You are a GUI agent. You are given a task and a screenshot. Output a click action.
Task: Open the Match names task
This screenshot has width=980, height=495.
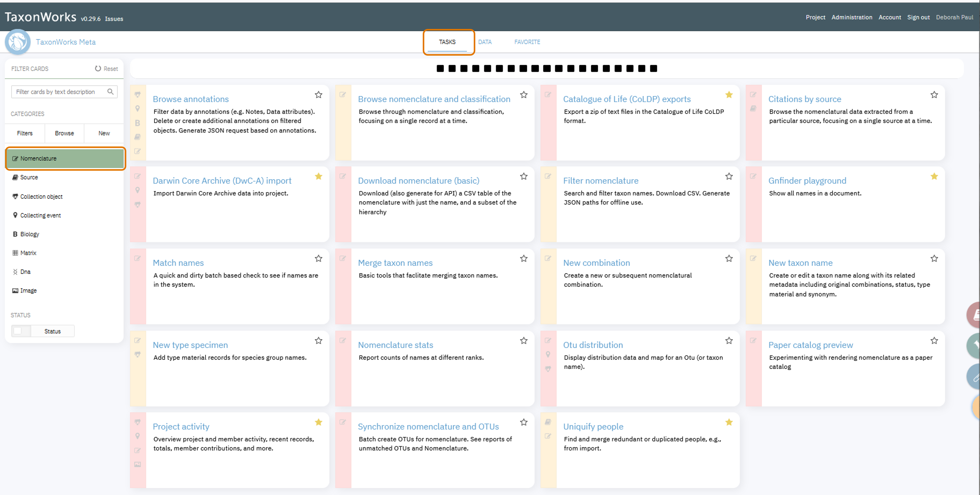pyautogui.click(x=178, y=263)
